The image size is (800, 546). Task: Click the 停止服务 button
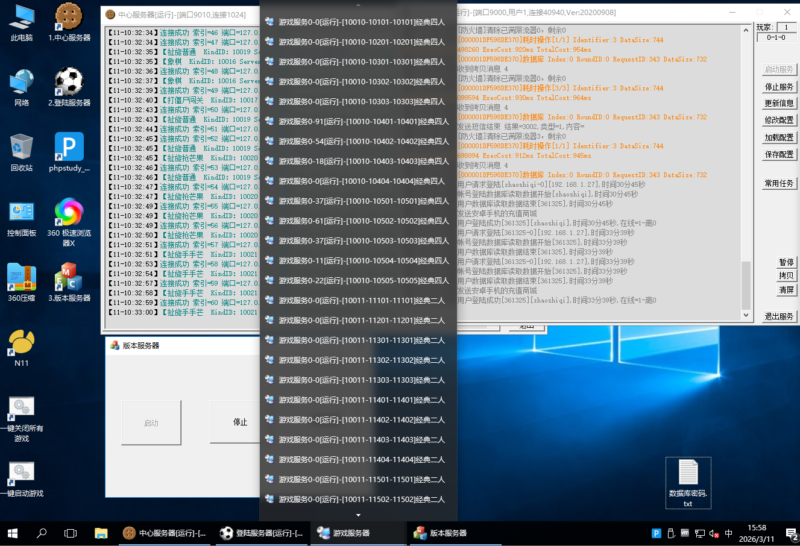(779, 87)
